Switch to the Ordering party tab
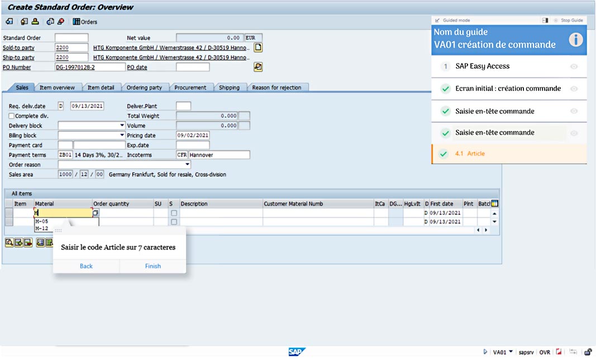This screenshot has width=596, height=364. pyautogui.click(x=144, y=88)
